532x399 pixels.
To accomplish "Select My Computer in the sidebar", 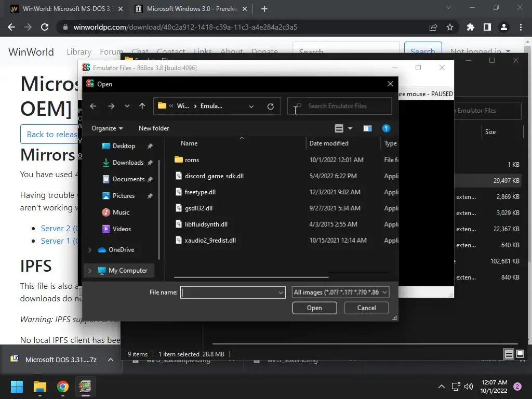I will 128,271.
